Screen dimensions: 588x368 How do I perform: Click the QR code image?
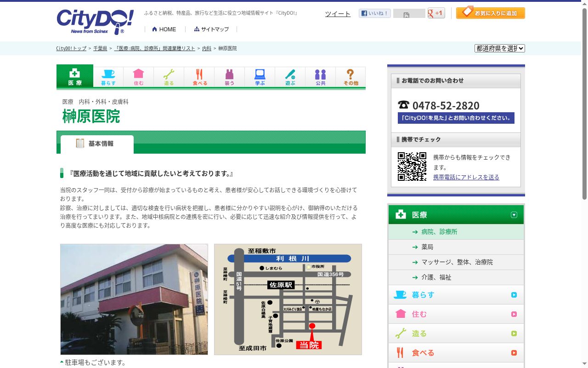[412, 167]
